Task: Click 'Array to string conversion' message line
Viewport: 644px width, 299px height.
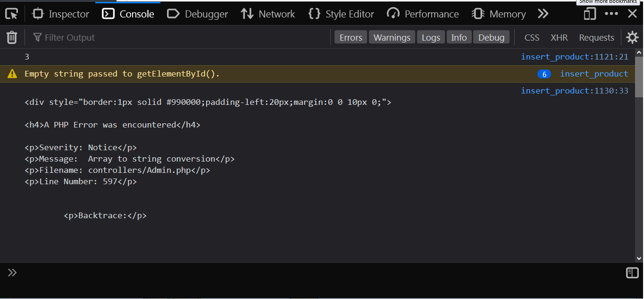Action: click(130, 159)
